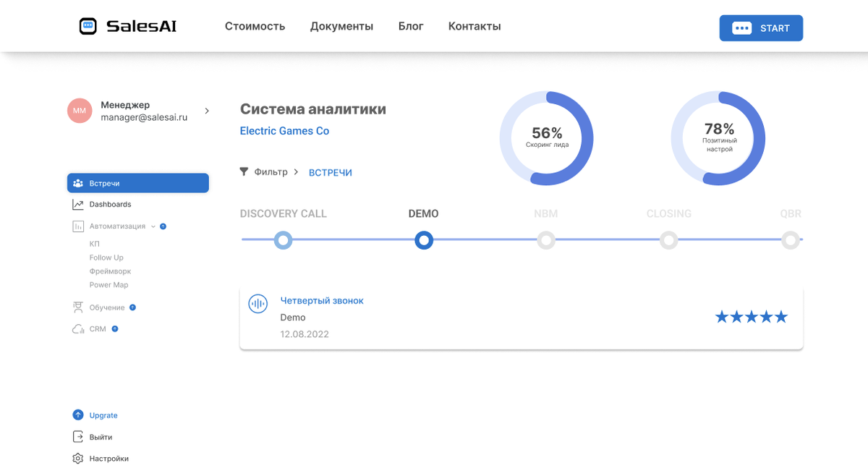The height and width of the screenshot is (476, 868).
Task: Click the 12.08.2022 date text
Action: pos(305,334)
